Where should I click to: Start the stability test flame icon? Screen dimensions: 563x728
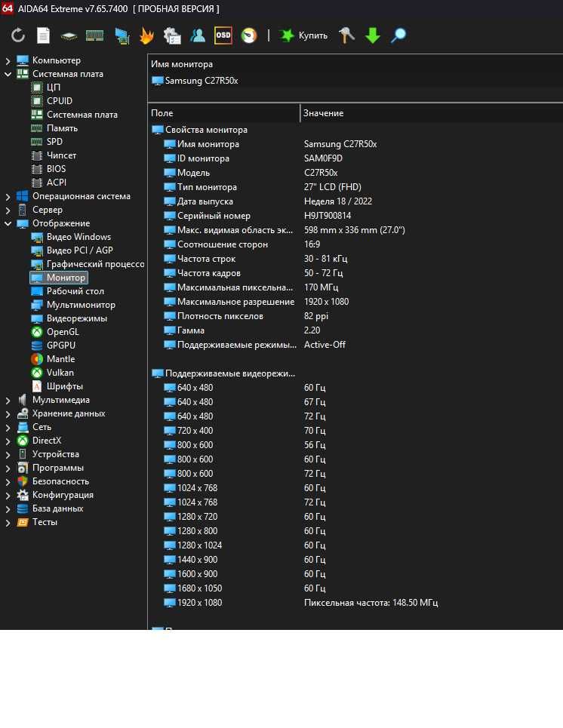[x=147, y=35]
